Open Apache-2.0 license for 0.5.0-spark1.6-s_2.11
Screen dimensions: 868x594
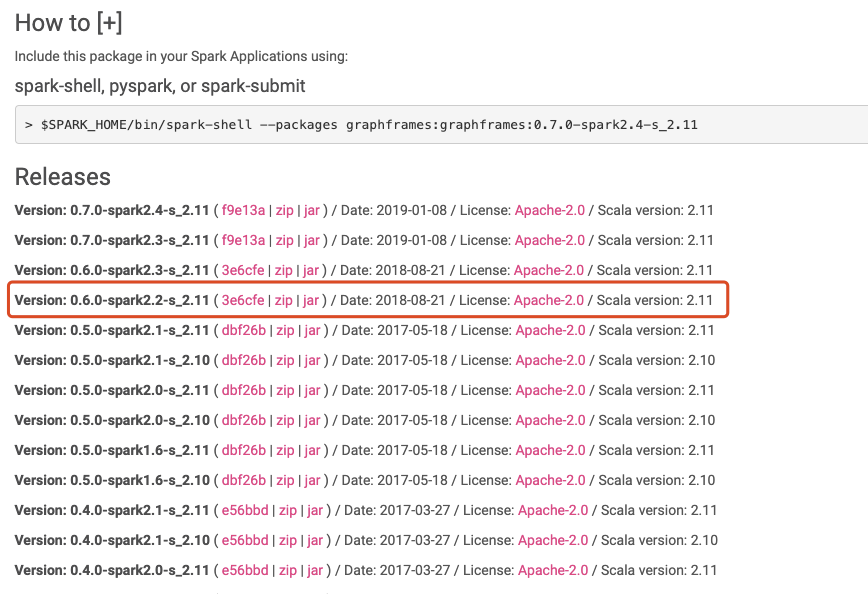(x=550, y=450)
